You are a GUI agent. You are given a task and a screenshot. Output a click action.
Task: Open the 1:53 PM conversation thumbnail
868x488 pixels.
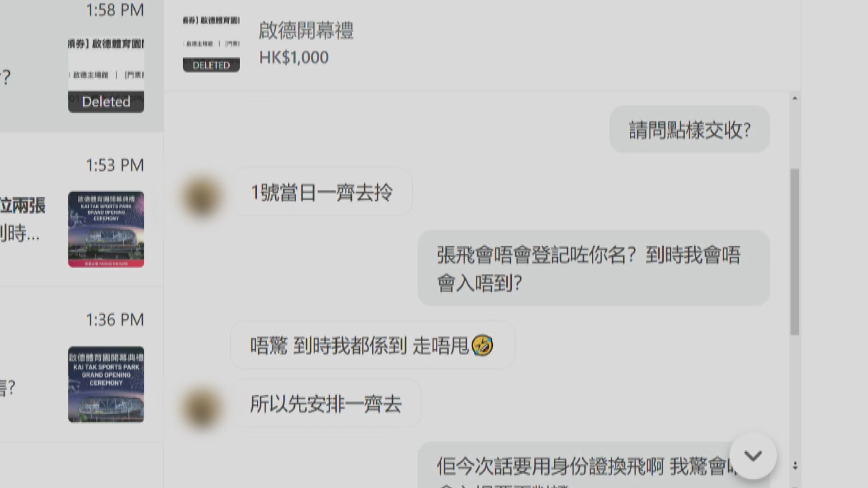(106, 229)
